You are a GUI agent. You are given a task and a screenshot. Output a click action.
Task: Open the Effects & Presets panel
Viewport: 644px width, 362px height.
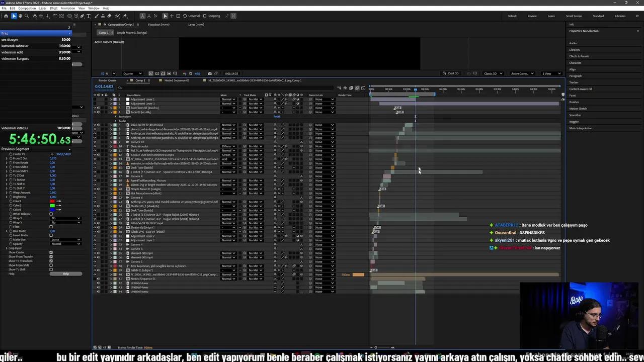pyautogui.click(x=579, y=56)
